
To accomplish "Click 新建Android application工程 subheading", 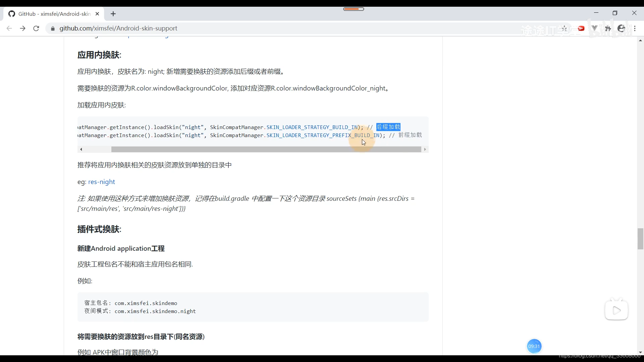I will tap(121, 248).
